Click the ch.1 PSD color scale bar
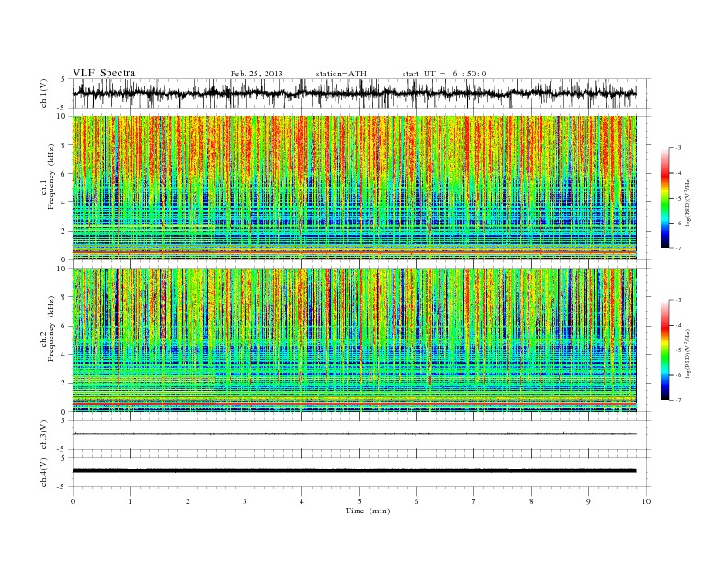 point(665,199)
